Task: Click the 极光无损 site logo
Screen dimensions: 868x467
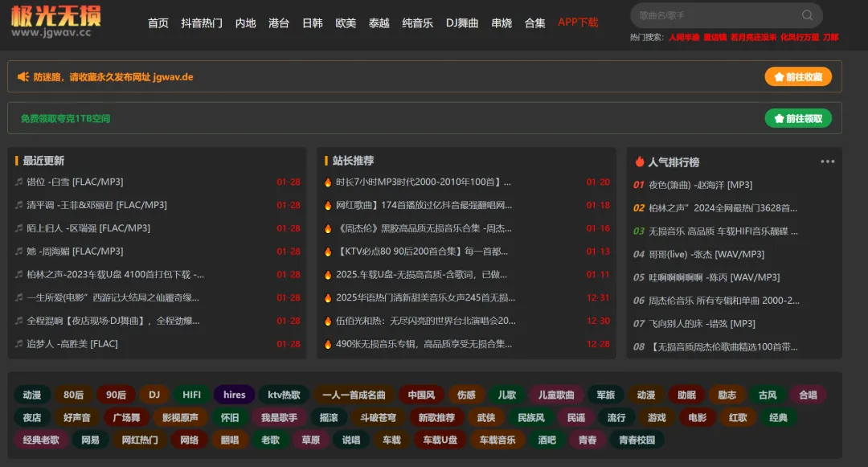Action: pos(56,21)
